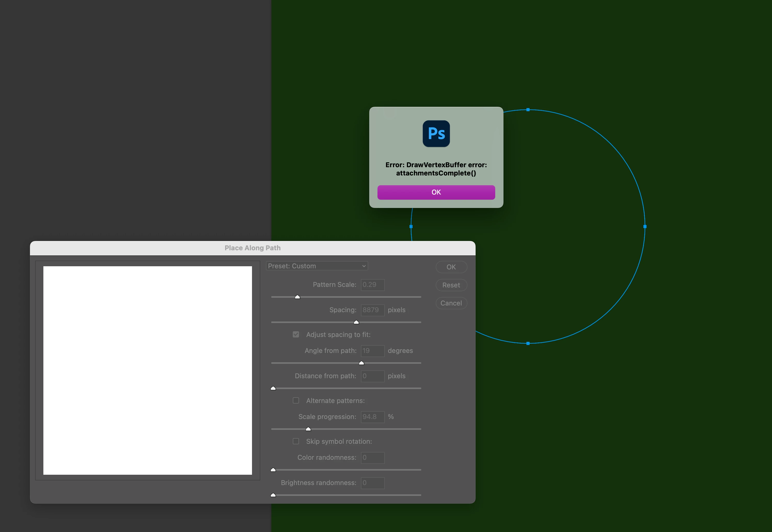This screenshot has height=532, width=772.
Task: Click the white preview area thumbnail
Action: tap(147, 370)
